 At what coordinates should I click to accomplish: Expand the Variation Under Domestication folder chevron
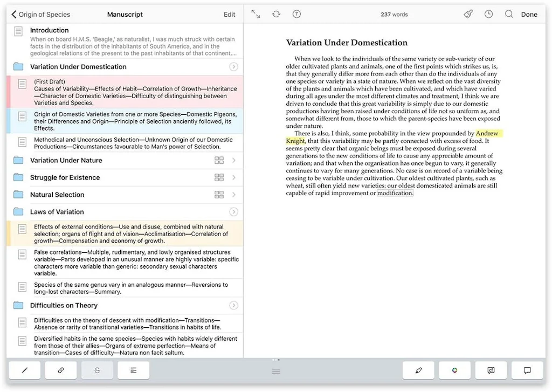tap(234, 67)
